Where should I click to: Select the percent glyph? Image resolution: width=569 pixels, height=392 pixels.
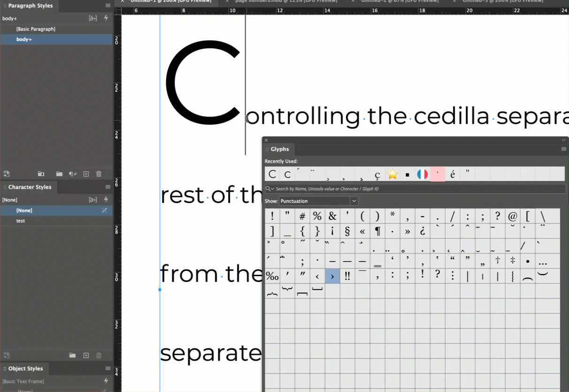pyautogui.click(x=317, y=216)
